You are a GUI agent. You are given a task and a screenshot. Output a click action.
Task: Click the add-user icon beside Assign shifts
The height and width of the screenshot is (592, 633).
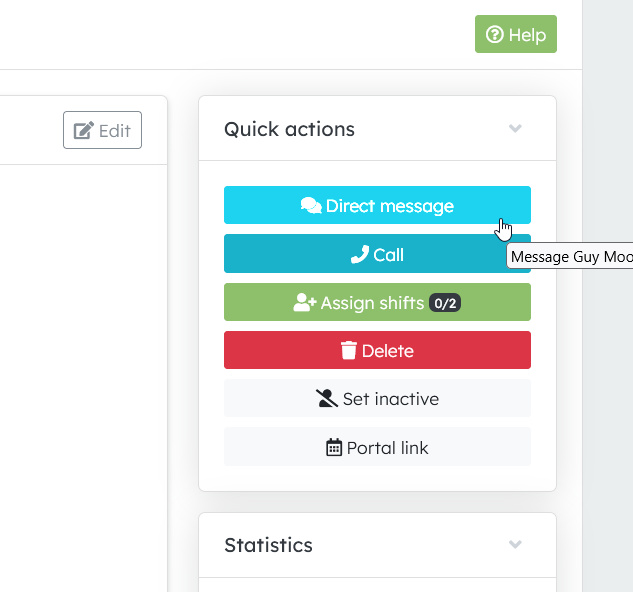[x=305, y=303]
